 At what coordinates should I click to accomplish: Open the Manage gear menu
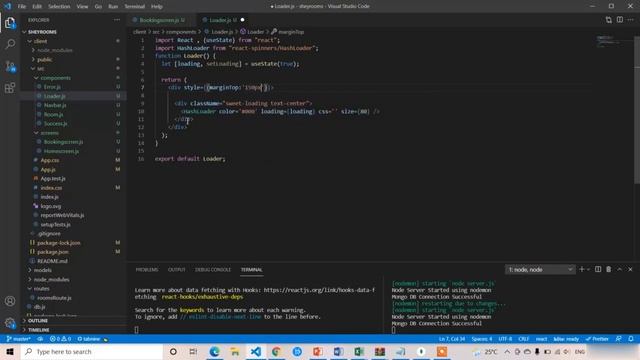10,323
